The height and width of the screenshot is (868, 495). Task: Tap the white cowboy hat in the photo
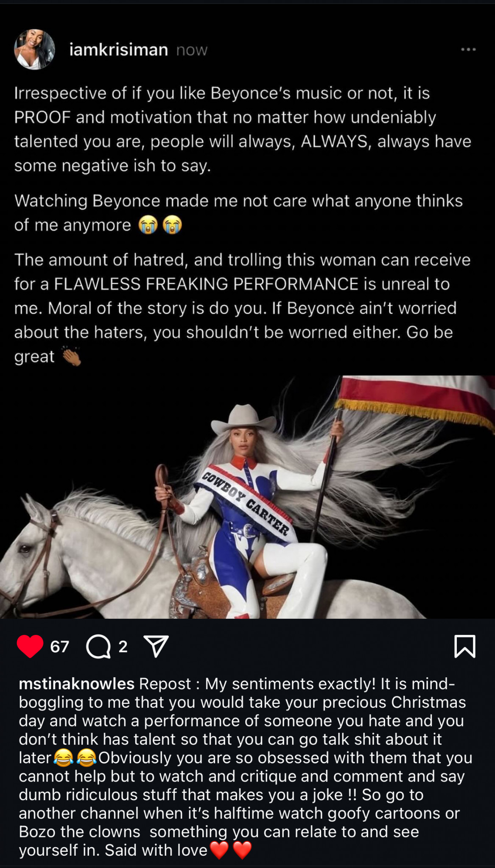click(243, 419)
